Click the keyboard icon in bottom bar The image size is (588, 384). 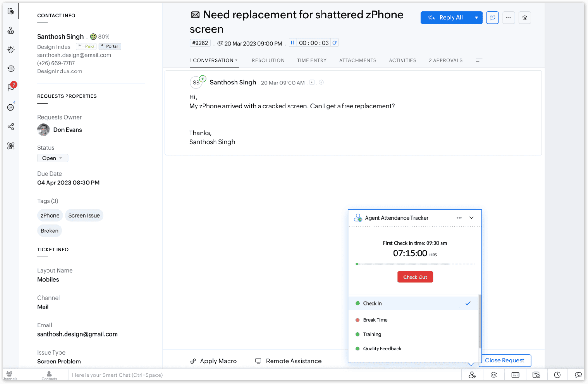(x=515, y=375)
